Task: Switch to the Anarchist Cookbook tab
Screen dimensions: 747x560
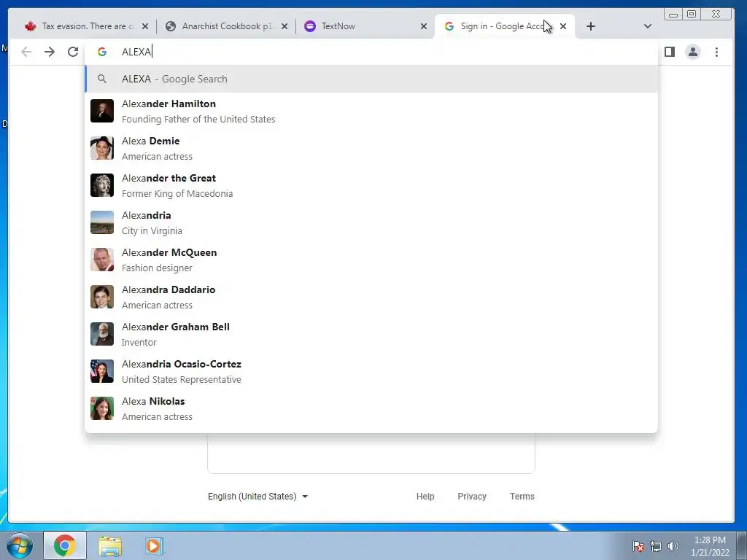Action: pos(227,26)
